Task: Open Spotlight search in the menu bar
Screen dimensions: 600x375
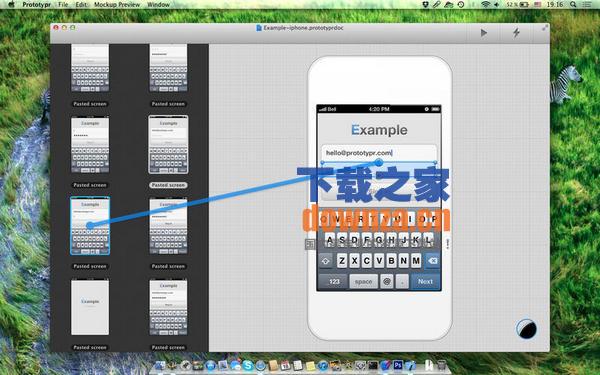Action: [x=573, y=5]
